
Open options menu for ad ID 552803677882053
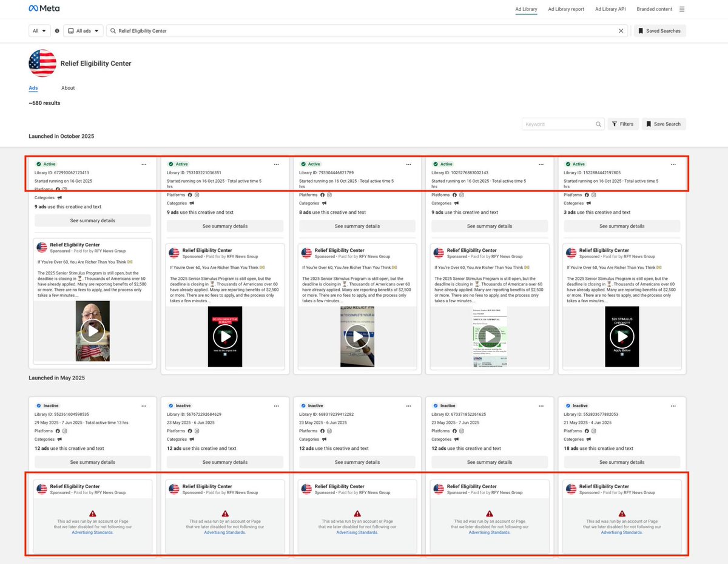click(x=673, y=406)
